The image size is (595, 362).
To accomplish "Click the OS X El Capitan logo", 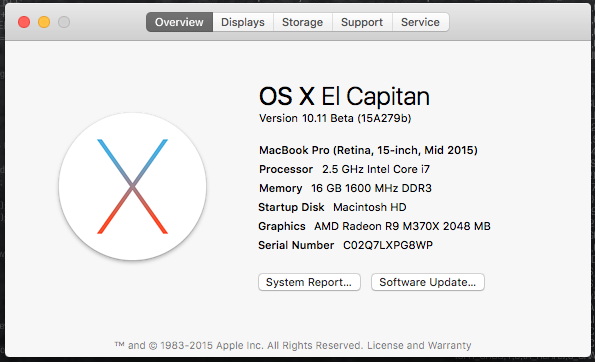I will point(132,186).
